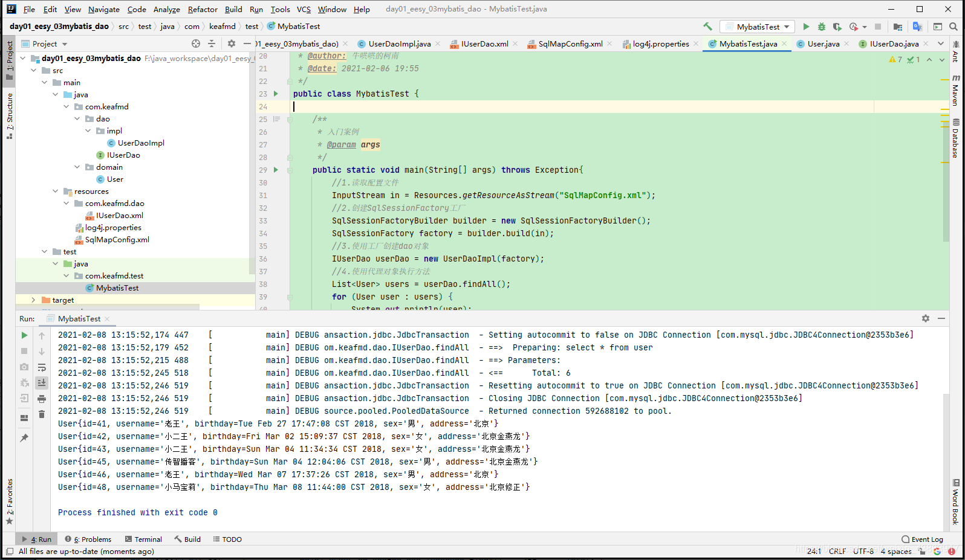Switch to log4j.properties tab
Viewport: 965px width, 560px height.
(660, 43)
